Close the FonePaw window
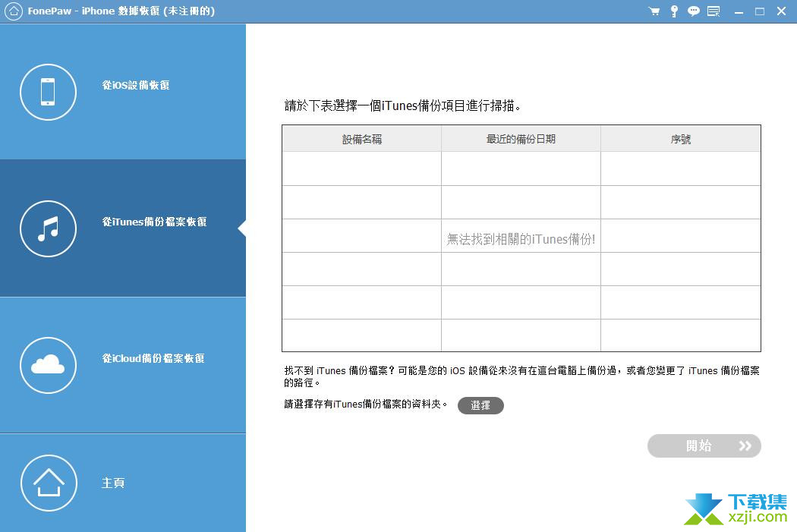 point(782,11)
